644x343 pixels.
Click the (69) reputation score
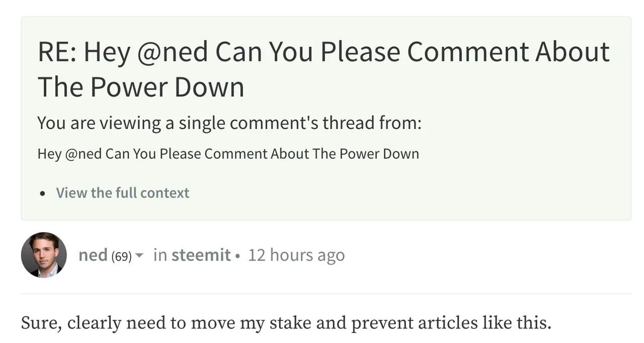coord(121,256)
